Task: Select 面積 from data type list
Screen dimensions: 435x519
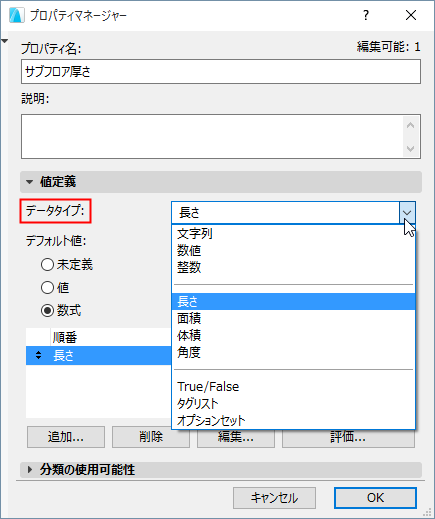Action: 293,319
